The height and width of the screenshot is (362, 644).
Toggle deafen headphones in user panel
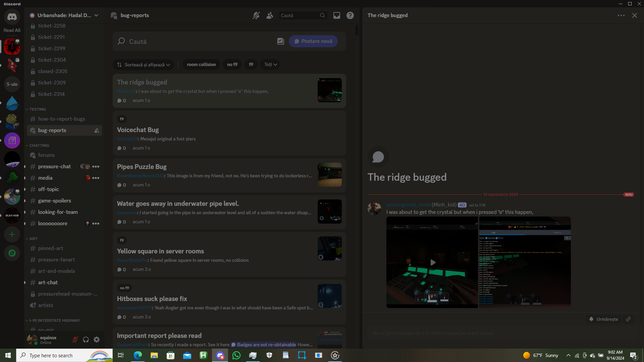point(86,340)
